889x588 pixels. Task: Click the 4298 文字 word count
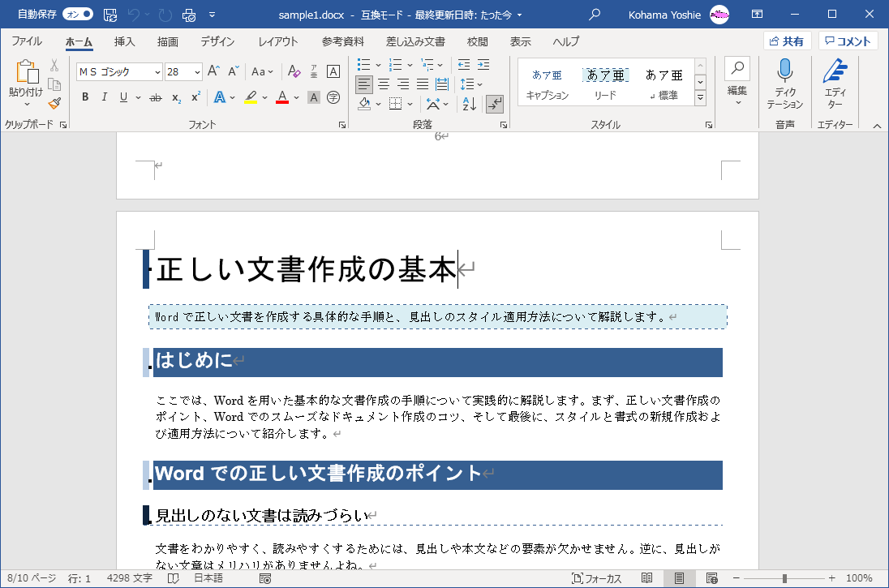[129, 578]
